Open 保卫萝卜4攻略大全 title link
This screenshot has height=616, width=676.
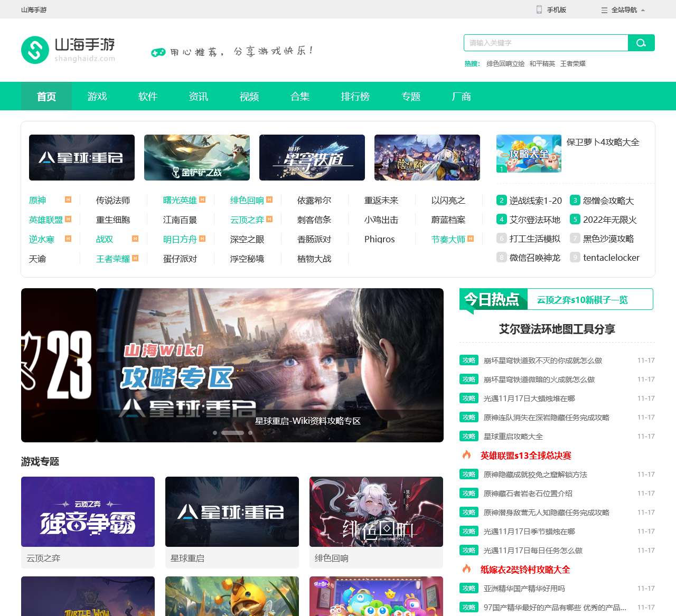click(603, 142)
